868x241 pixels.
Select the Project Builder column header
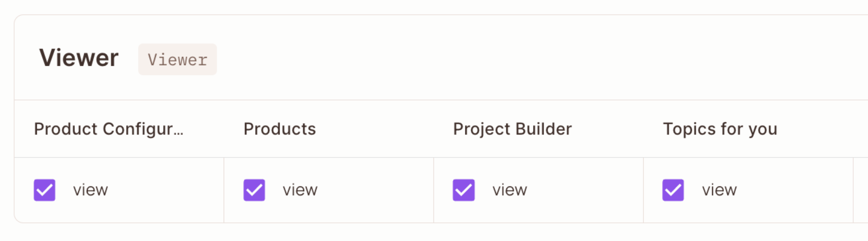tap(512, 129)
